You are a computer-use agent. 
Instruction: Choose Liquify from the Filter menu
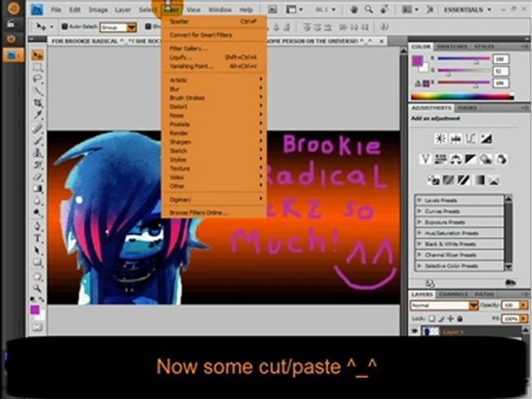click(214, 57)
